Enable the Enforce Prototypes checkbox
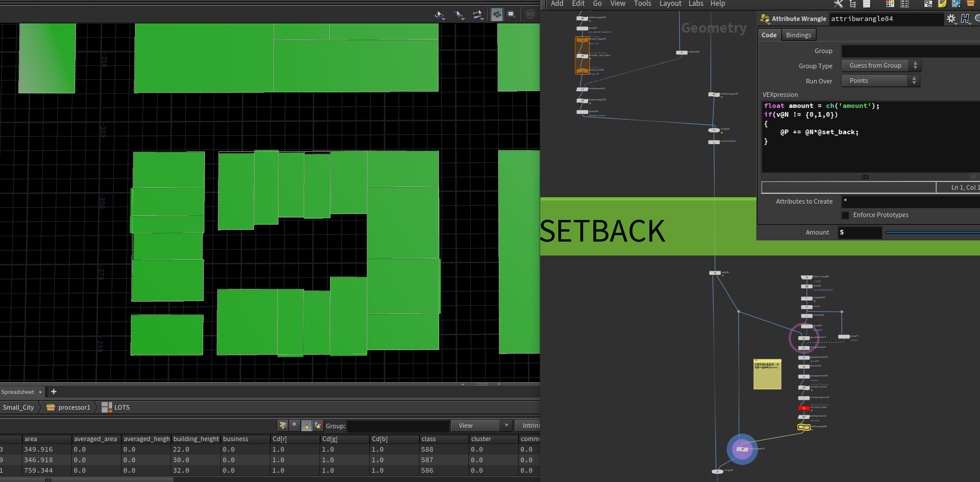 pyautogui.click(x=845, y=215)
